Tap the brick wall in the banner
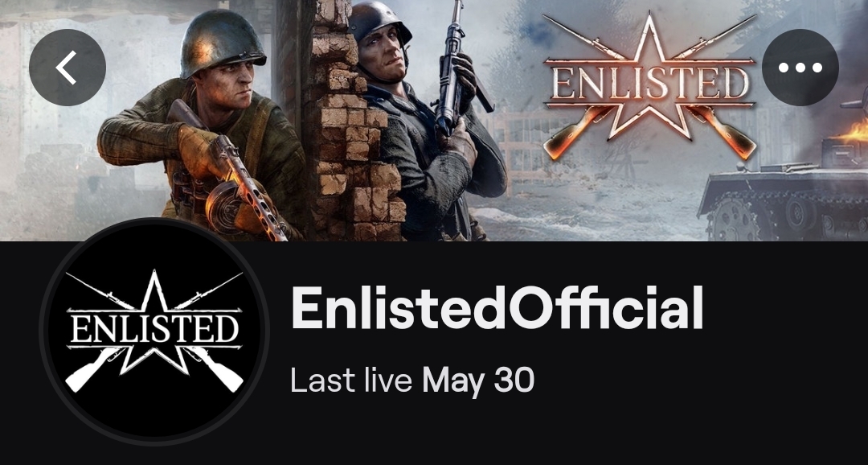 pyautogui.click(x=353, y=122)
